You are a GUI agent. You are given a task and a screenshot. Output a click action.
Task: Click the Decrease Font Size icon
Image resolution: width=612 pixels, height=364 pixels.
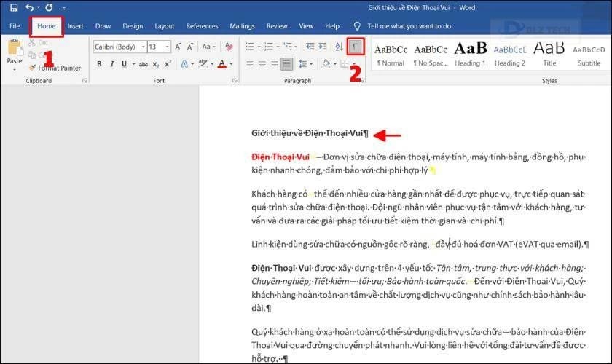190,47
